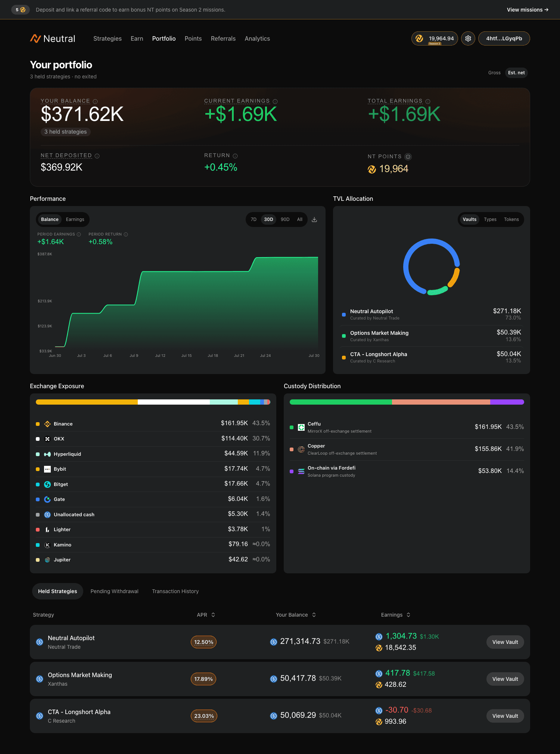Set chart range to 90D
The image size is (560, 754).
[x=285, y=219]
